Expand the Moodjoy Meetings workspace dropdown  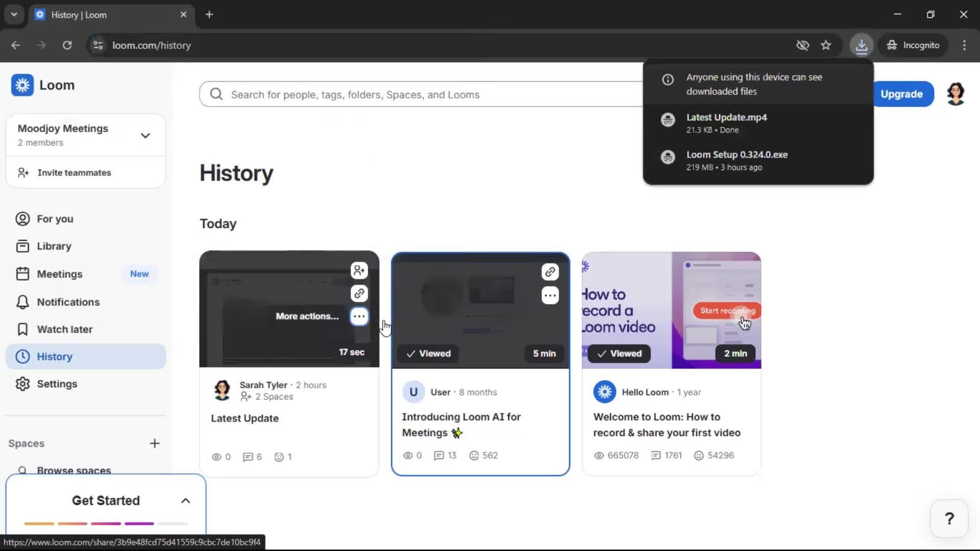click(145, 135)
